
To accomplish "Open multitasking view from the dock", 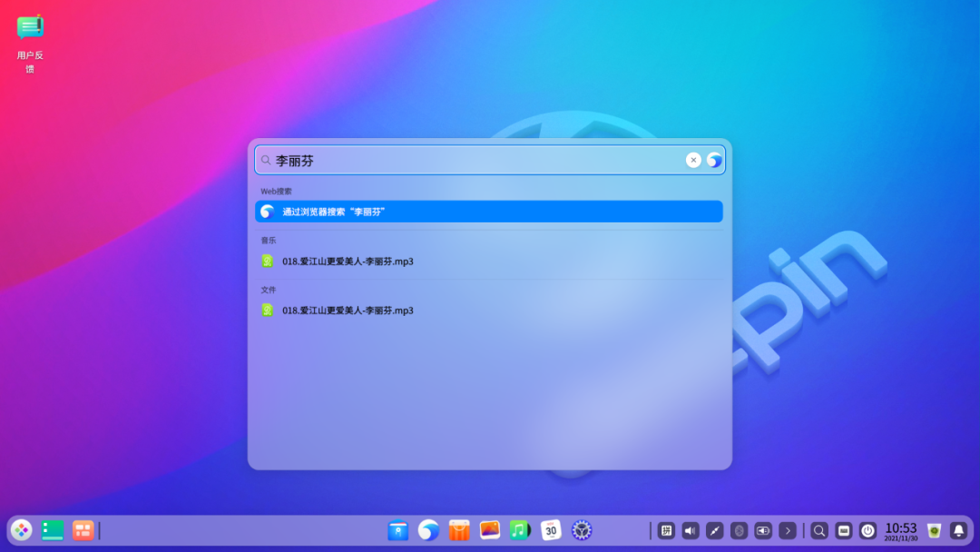I will pyautogui.click(x=83, y=530).
